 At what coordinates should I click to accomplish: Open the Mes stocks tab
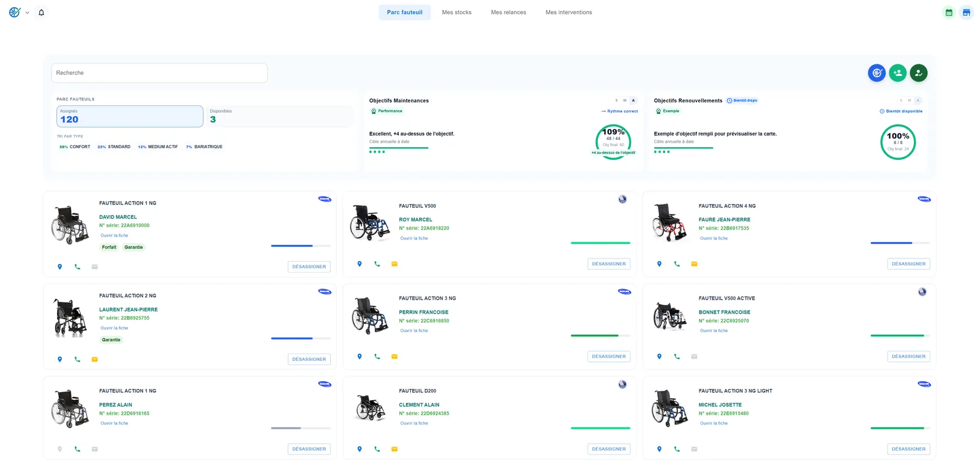coord(457,12)
